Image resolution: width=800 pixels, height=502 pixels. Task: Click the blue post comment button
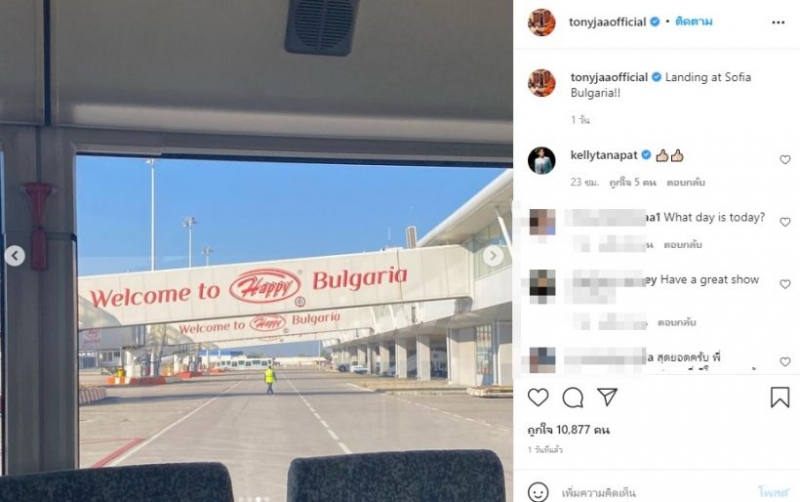point(773,493)
